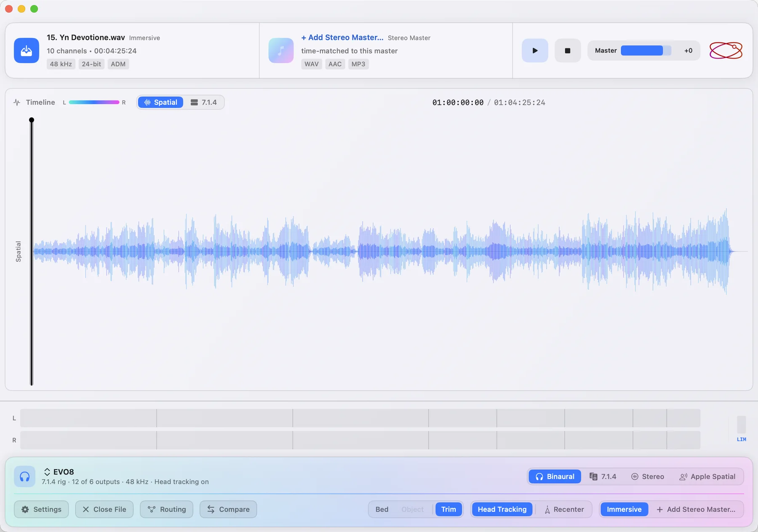Click the total duration 01:04:25:24
Viewport: 758px width, 532px height.
[x=519, y=102]
